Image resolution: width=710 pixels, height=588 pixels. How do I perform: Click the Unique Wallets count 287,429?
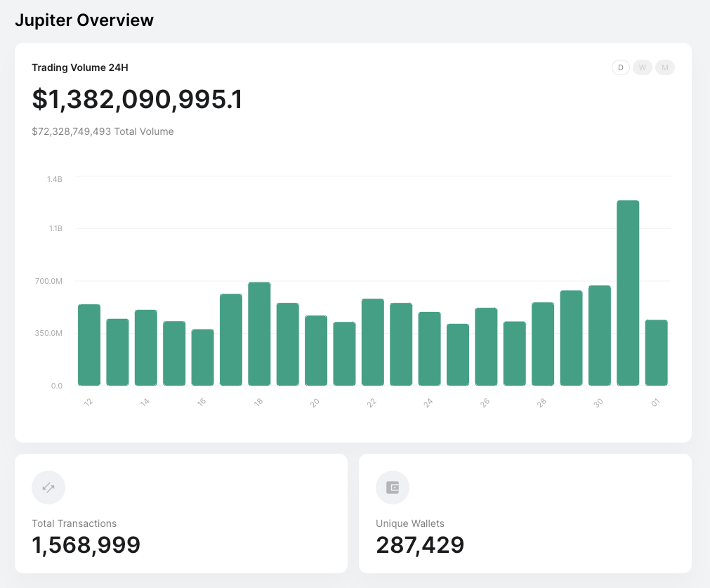point(420,544)
